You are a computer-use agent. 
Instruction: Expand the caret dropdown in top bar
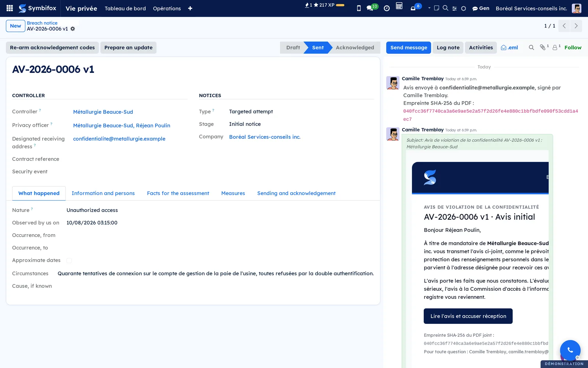pyautogui.click(x=429, y=8)
